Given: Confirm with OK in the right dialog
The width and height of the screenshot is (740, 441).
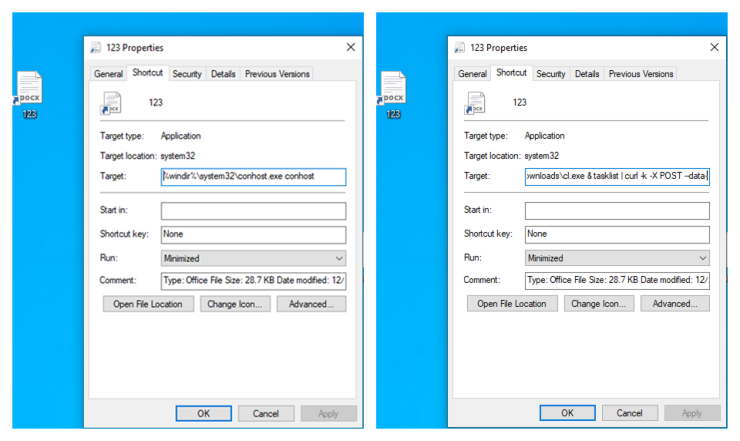Looking at the screenshot, I should click(567, 413).
